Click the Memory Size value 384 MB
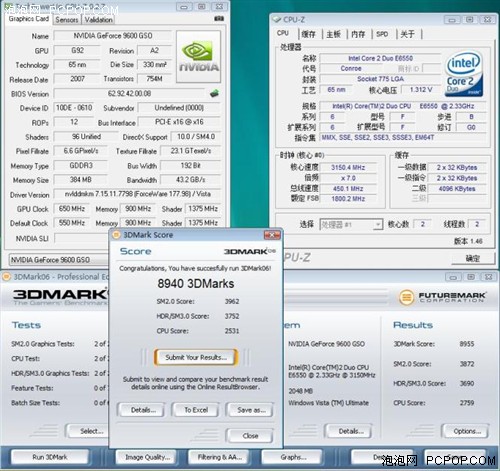Screen dimensions: 500x471 click(x=80, y=180)
